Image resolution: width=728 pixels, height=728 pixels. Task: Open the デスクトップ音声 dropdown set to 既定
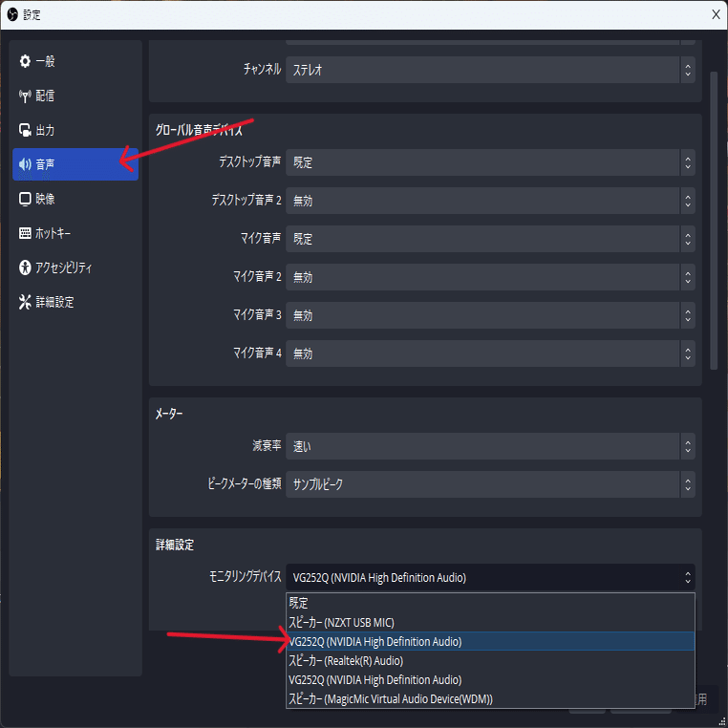[490, 162]
